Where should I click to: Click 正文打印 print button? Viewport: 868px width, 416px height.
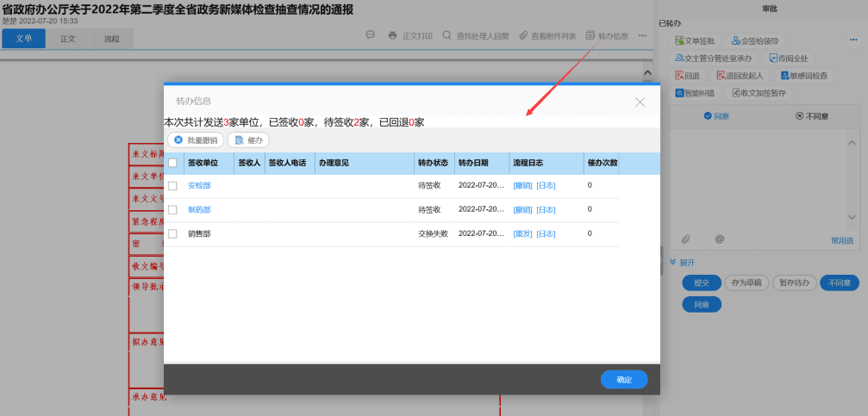410,36
